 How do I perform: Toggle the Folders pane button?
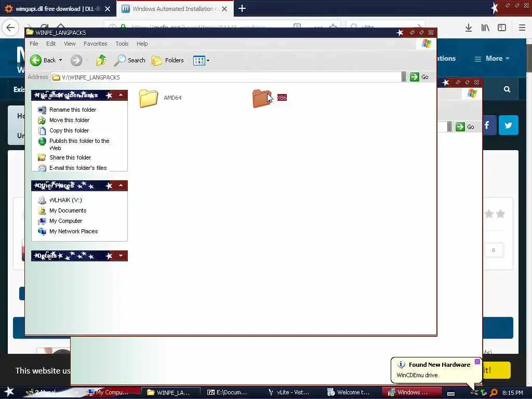pos(168,60)
